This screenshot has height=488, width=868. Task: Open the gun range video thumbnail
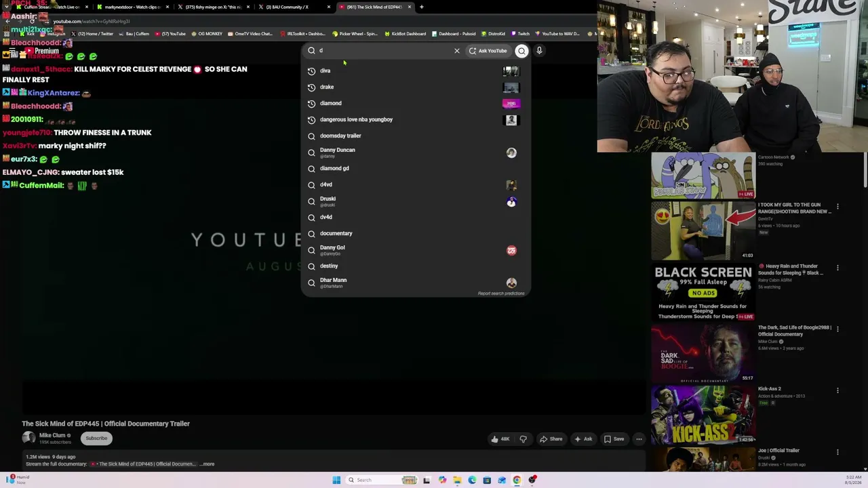(703, 230)
